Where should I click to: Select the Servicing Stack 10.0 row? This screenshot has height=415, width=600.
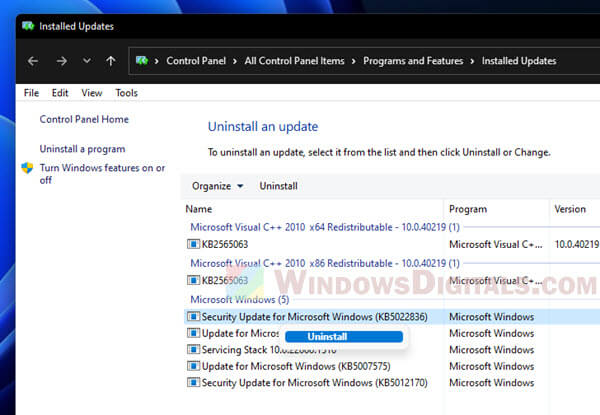[x=269, y=350]
